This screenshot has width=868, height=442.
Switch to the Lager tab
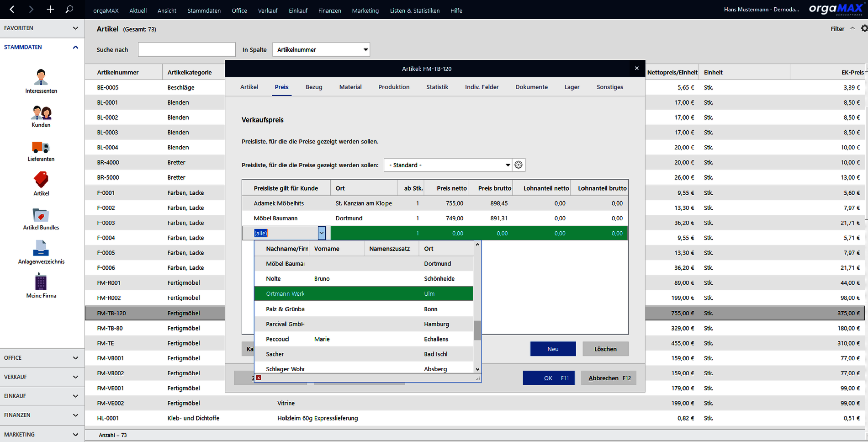tap(572, 87)
